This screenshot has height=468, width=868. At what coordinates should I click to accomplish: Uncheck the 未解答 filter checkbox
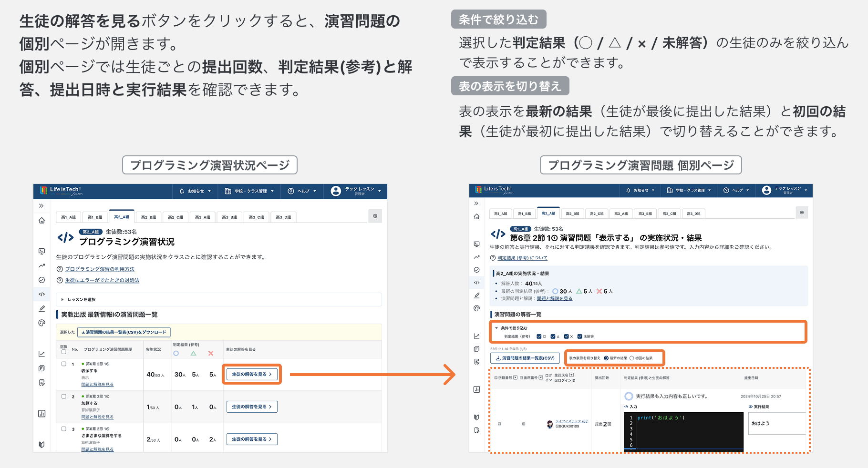(x=579, y=336)
